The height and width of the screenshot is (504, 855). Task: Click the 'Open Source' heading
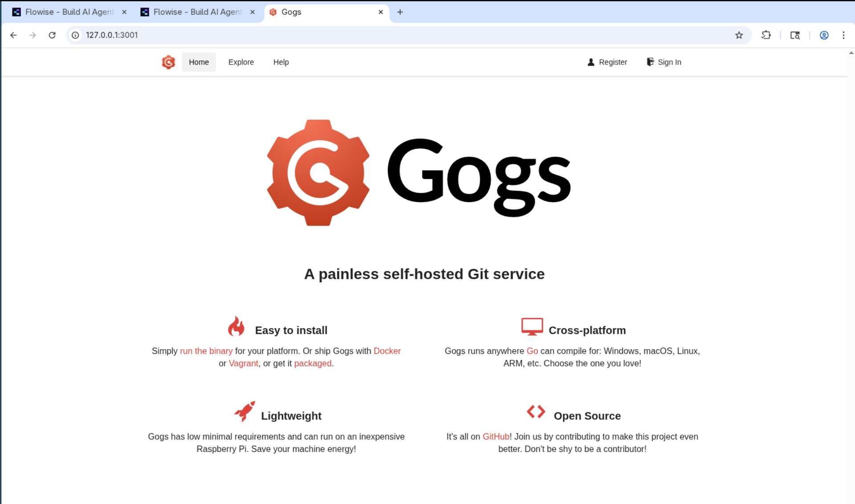click(x=587, y=416)
